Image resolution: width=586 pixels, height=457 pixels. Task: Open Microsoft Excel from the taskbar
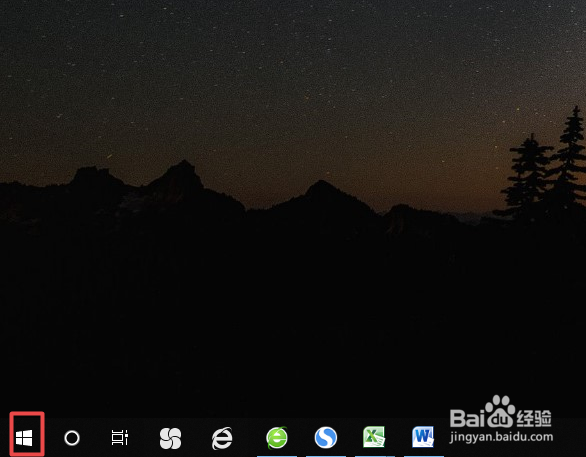[x=374, y=437]
